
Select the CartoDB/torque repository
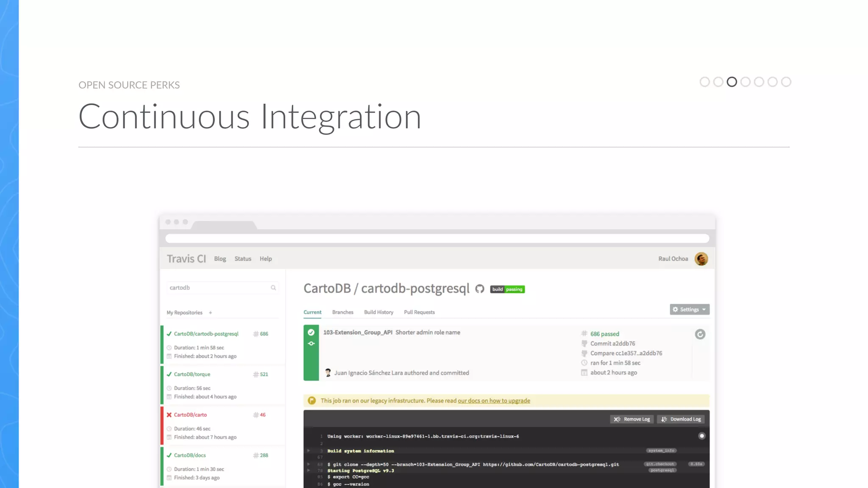click(x=192, y=374)
